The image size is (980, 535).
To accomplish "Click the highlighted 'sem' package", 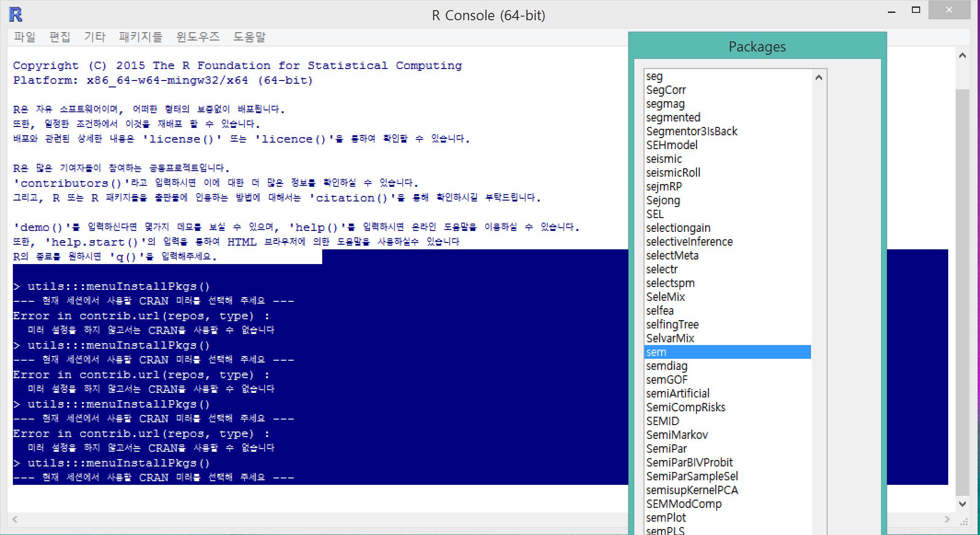I will click(x=727, y=352).
